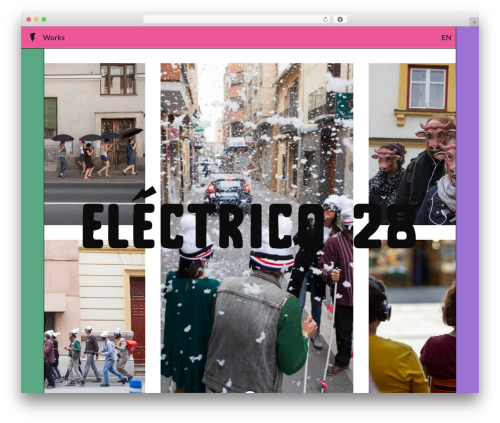Click the browser reload icon
The width and height of the screenshot is (500, 423).
pyautogui.click(x=325, y=20)
